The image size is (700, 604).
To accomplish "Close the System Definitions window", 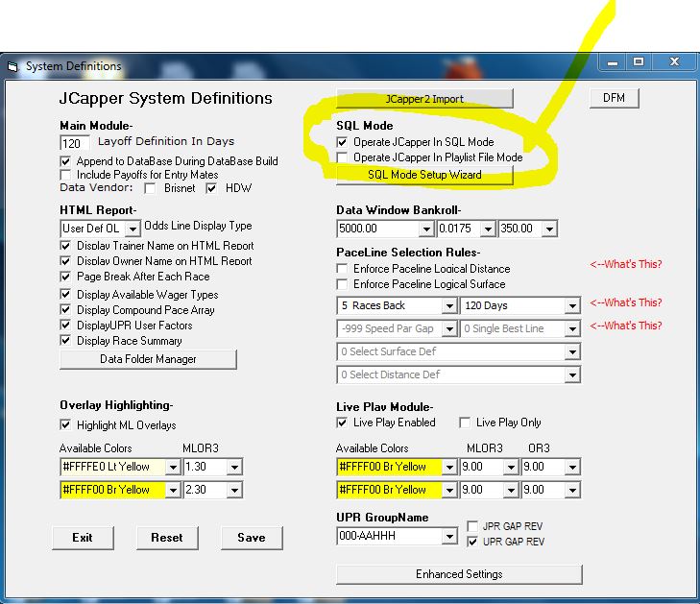I will tap(674, 62).
